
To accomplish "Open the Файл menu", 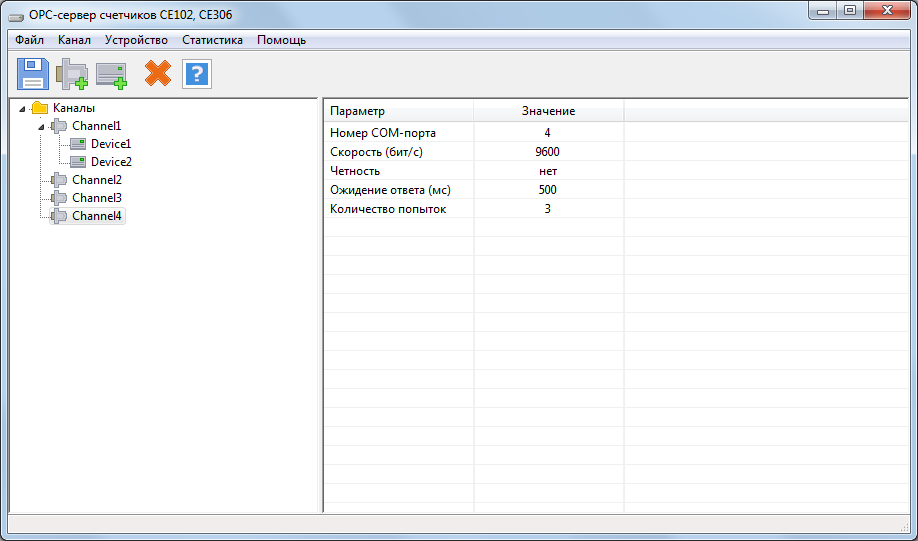I will coord(29,40).
